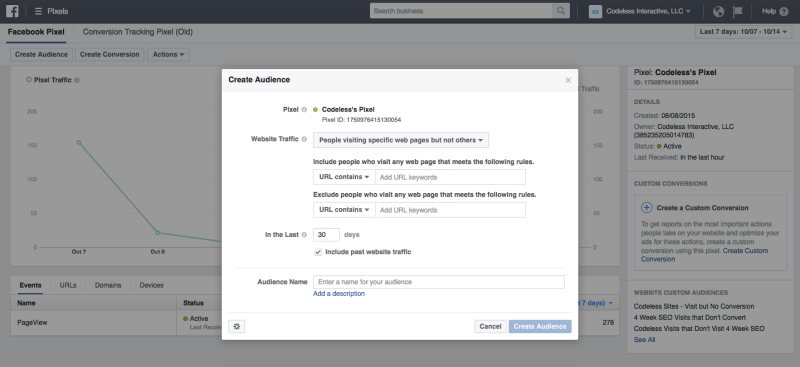Click the Status column header

pos(193,303)
